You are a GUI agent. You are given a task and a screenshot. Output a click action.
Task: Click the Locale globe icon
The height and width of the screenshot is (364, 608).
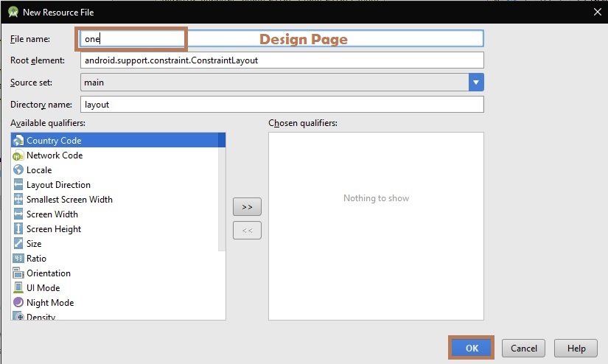click(18, 169)
